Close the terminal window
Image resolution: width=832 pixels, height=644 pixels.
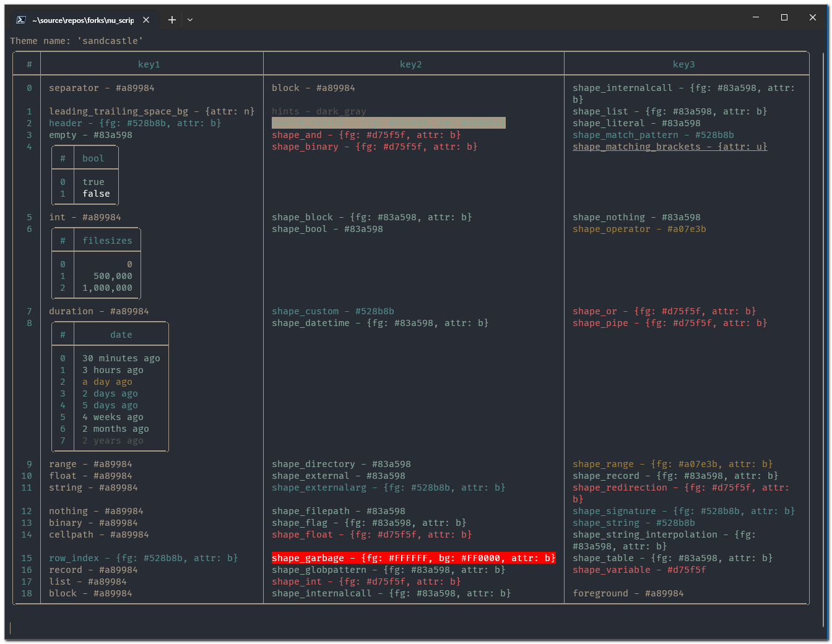pyautogui.click(x=813, y=17)
